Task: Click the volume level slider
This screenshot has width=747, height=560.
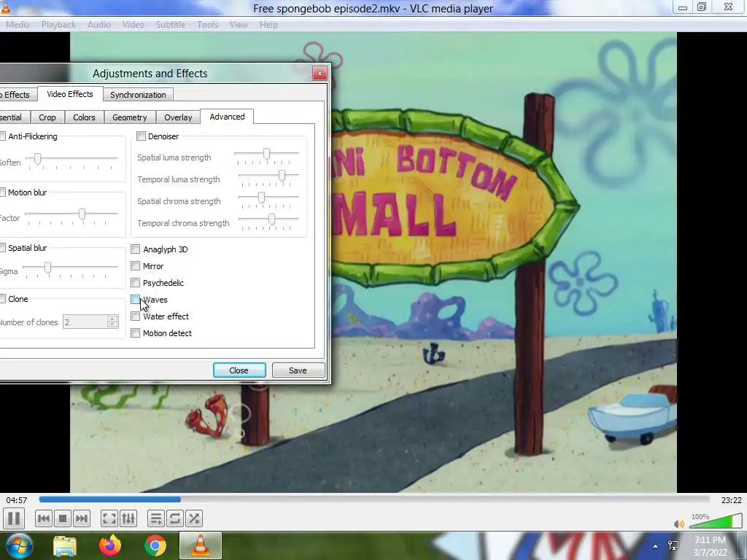Action: pyautogui.click(x=716, y=521)
